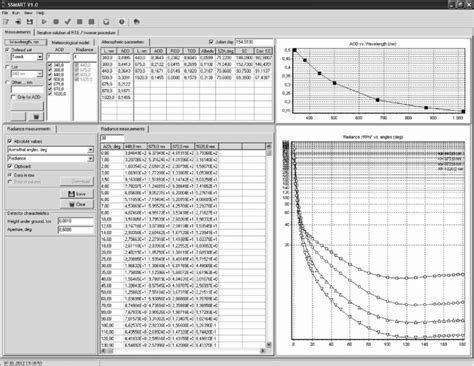Click the Other nm input field
Image resolution: width=474 pixels, height=366 pixels.
[27, 90]
